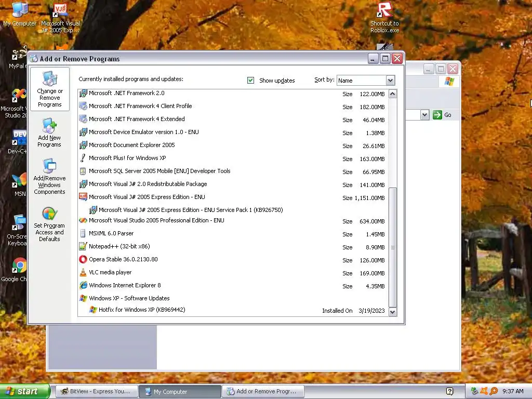Select Notepad++ entry icon
Viewport: 532px width, 399px height.
[83, 246]
